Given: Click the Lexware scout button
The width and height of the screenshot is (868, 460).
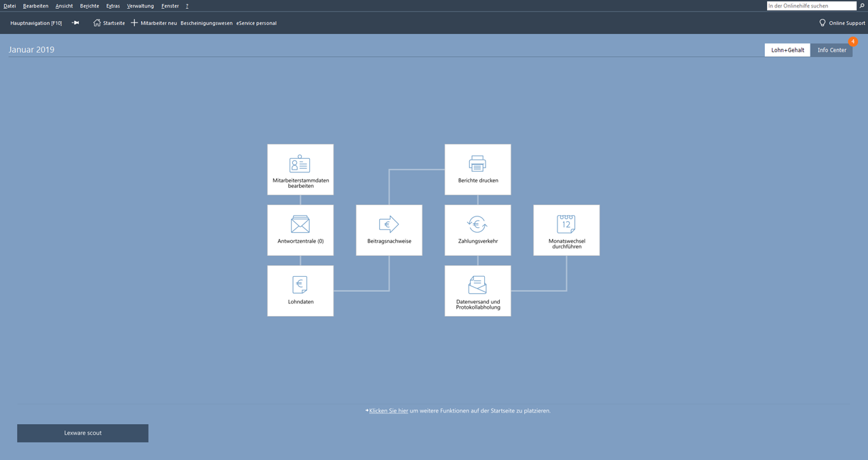Looking at the screenshot, I should click(x=83, y=433).
